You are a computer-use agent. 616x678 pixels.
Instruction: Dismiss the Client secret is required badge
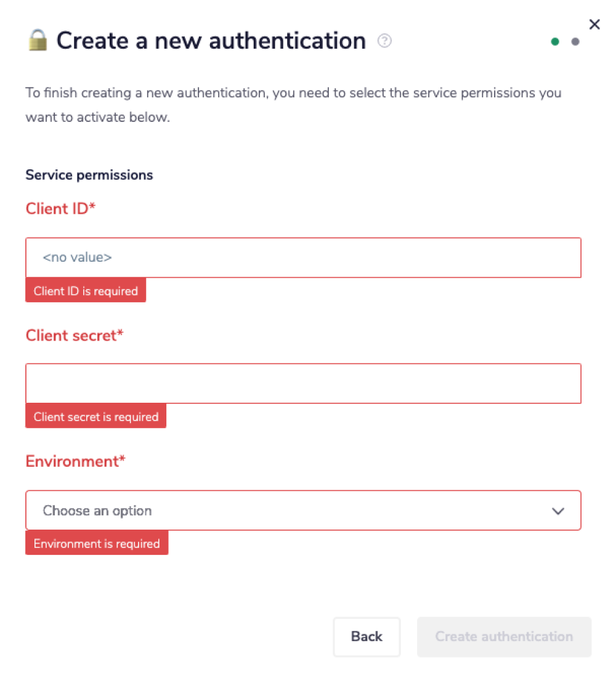click(95, 416)
